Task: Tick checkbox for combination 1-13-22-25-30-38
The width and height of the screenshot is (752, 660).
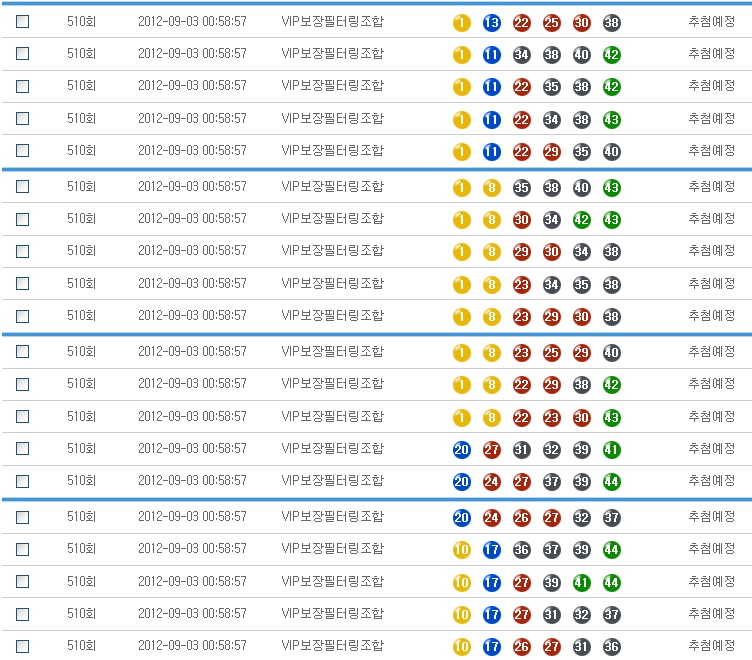Action: pos(22,22)
